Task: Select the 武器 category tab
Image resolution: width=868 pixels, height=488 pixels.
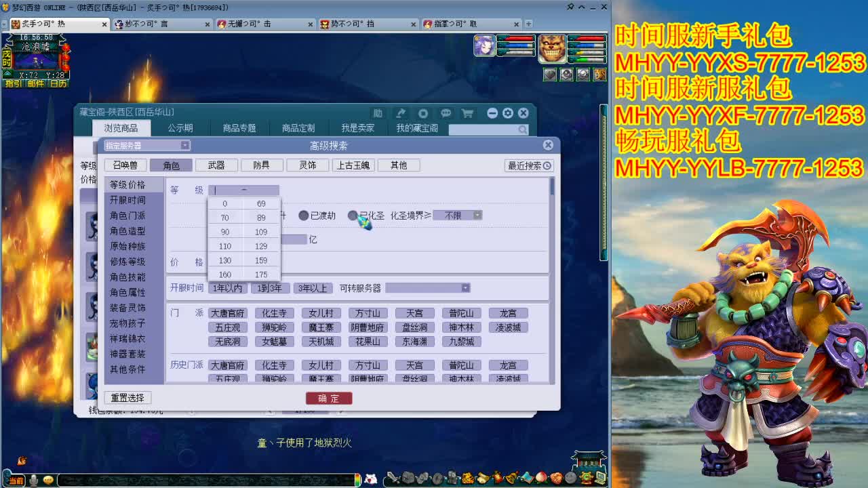Action: (x=216, y=165)
